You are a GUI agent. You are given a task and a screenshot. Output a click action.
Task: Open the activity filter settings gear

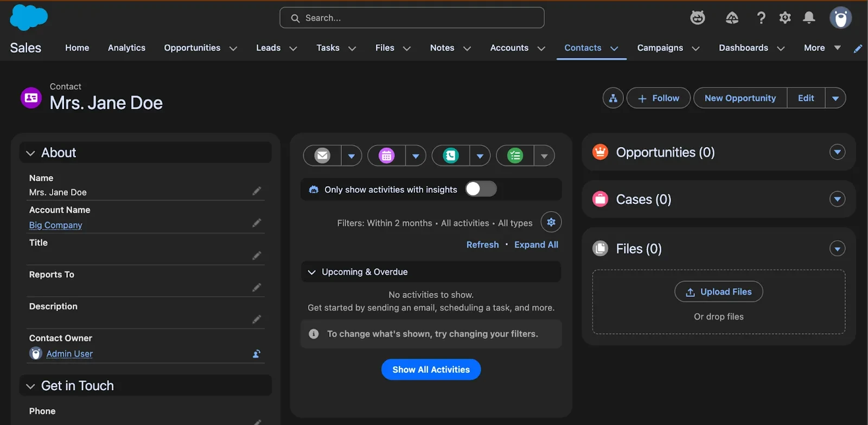tap(551, 222)
